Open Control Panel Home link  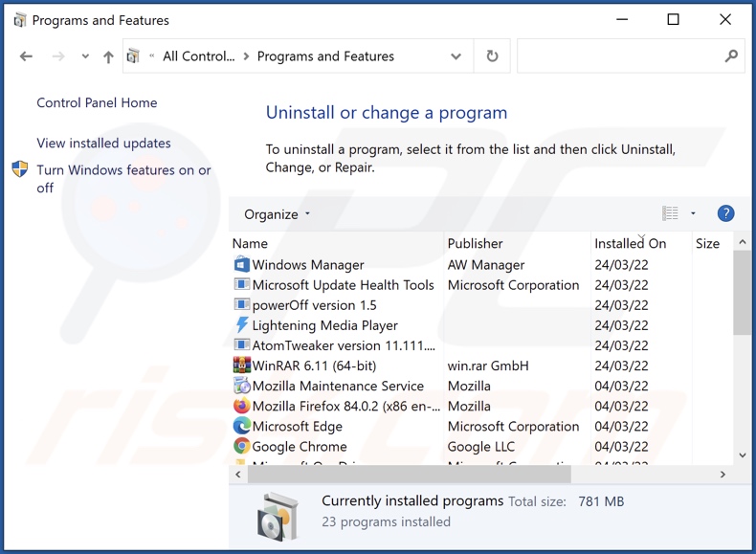click(x=97, y=102)
